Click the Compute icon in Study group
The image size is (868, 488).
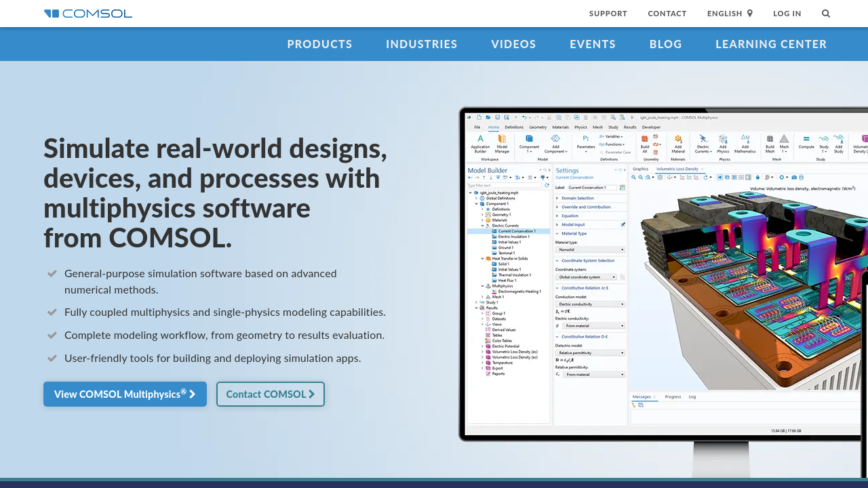coord(806,141)
